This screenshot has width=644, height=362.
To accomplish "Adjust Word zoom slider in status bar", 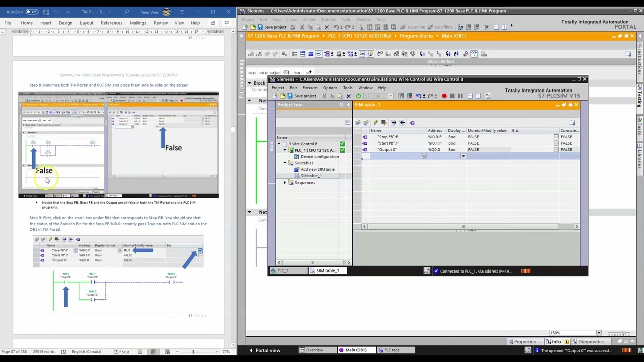I will point(193,352).
